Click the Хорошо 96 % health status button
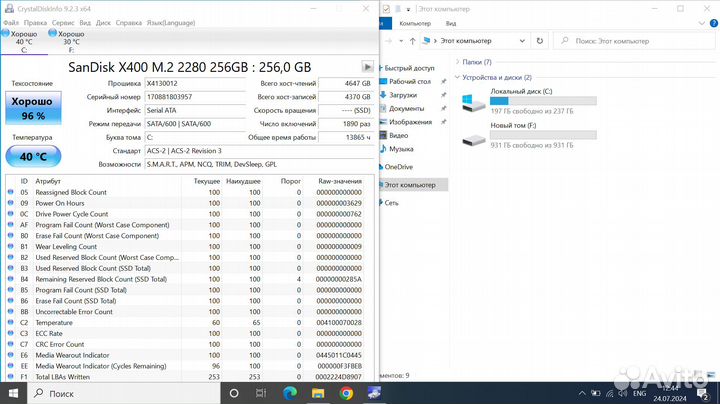The width and height of the screenshot is (720, 404). (33, 108)
